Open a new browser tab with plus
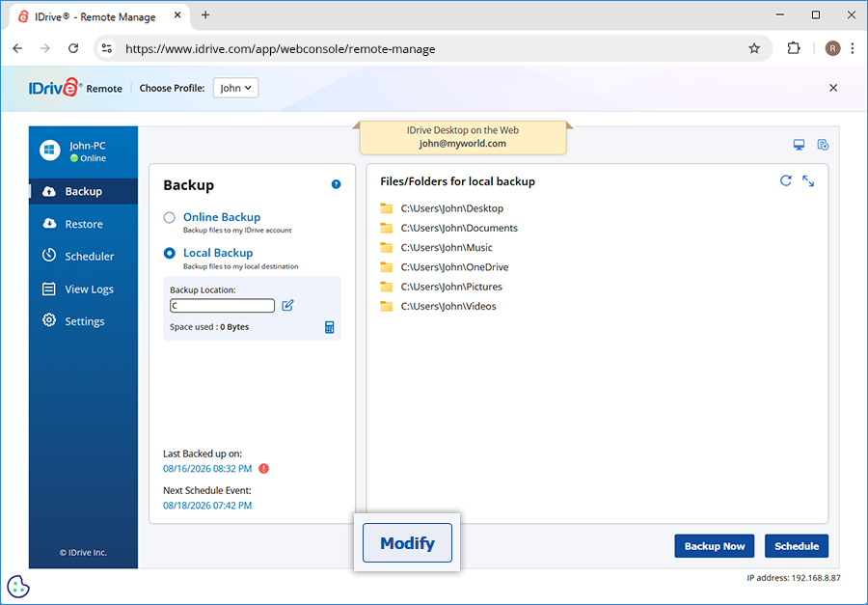 [205, 15]
